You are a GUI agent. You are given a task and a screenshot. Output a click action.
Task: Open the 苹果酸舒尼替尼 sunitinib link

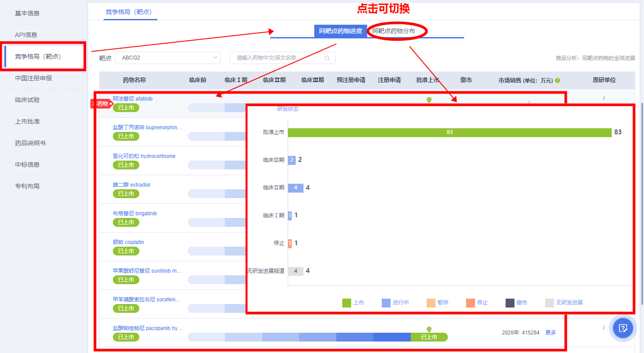coord(148,271)
